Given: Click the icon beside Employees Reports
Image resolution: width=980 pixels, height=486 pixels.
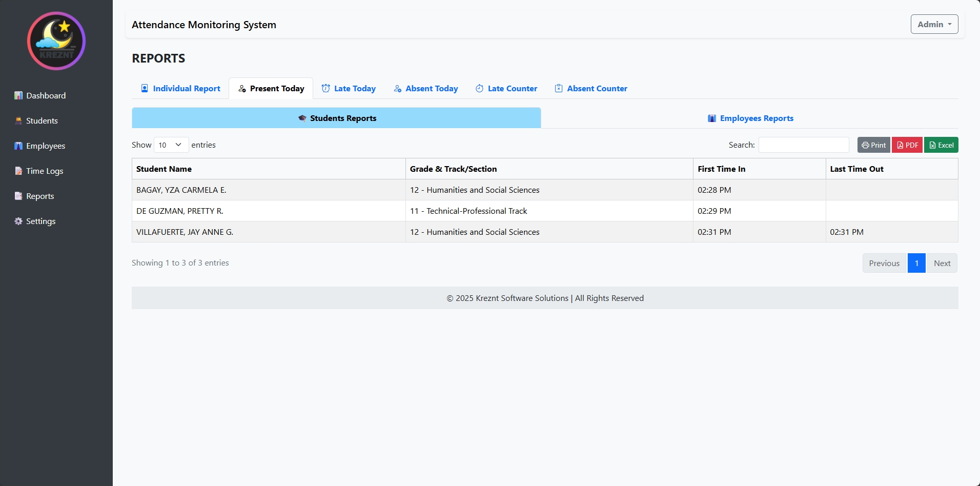Looking at the screenshot, I should [x=712, y=118].
